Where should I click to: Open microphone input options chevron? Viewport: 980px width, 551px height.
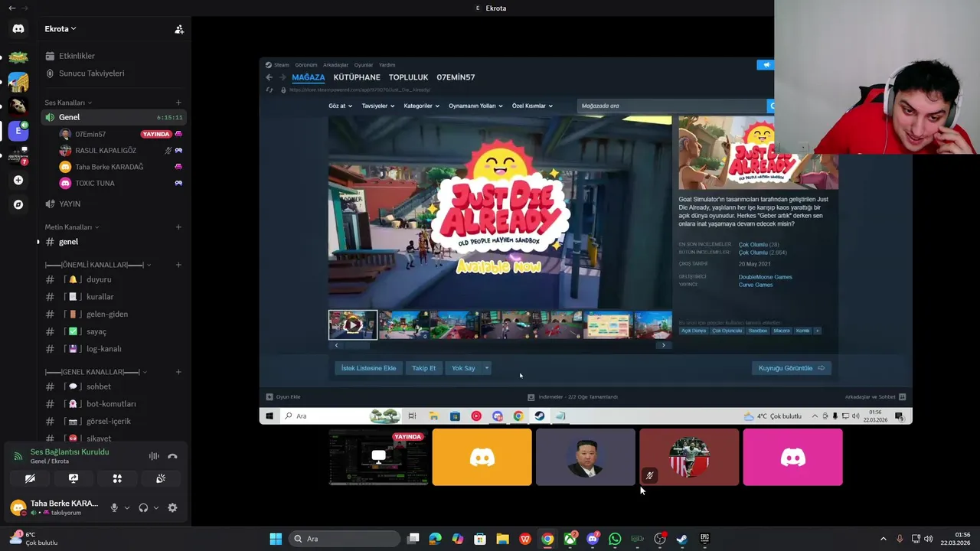click(127, 507)
